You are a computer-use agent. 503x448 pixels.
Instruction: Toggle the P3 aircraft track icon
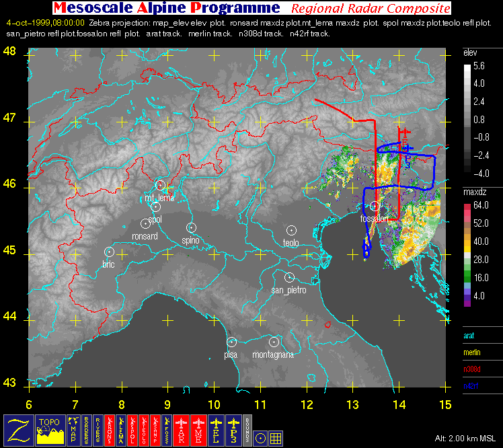(235, 429)
